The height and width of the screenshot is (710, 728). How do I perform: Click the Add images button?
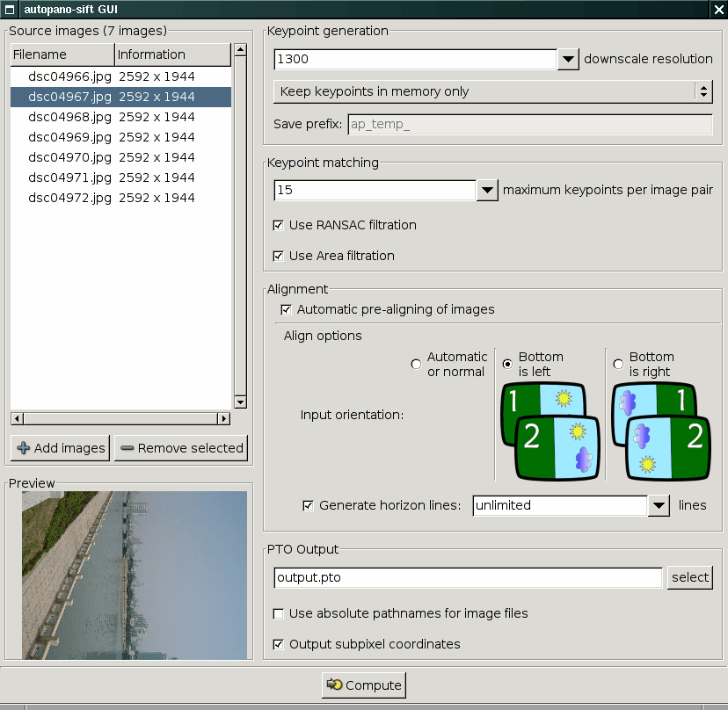click(x=61, y=448)
